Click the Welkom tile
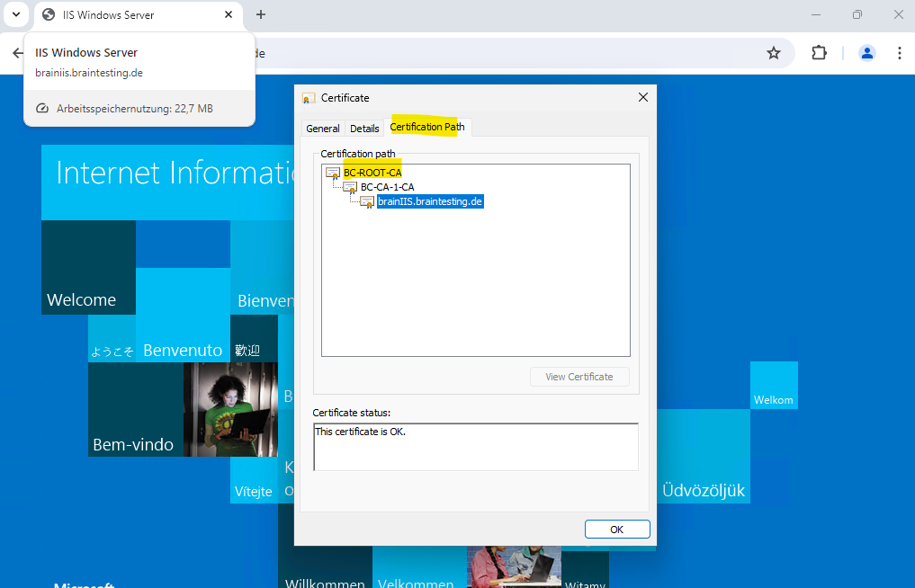Viewport: 915px width, 588px height. pyautogui.click(x=774, y=385)
